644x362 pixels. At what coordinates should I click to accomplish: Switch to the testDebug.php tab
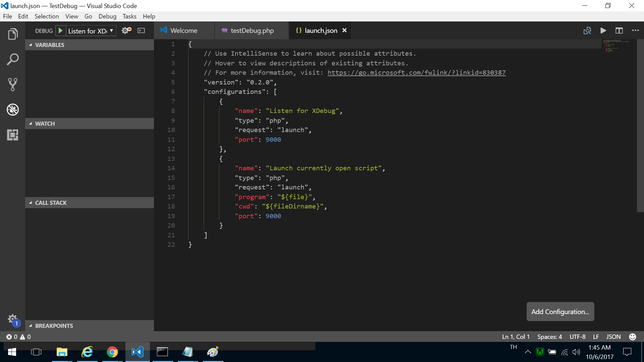click(x=252, y=31)
